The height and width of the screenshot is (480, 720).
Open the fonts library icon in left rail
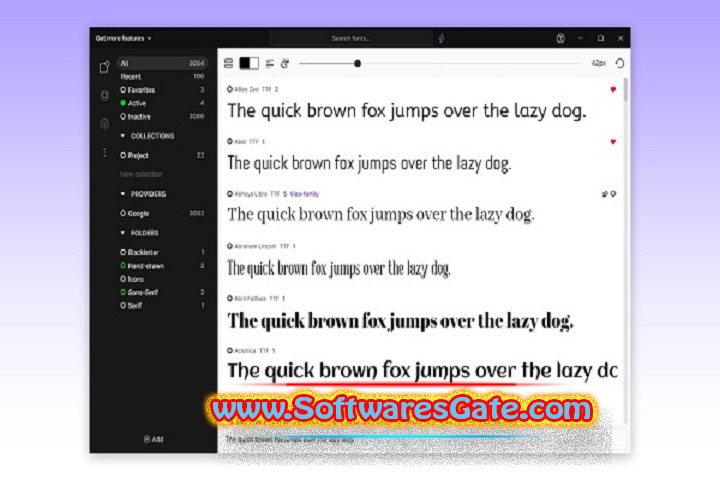pyautogui.click(x=105, y=67)
